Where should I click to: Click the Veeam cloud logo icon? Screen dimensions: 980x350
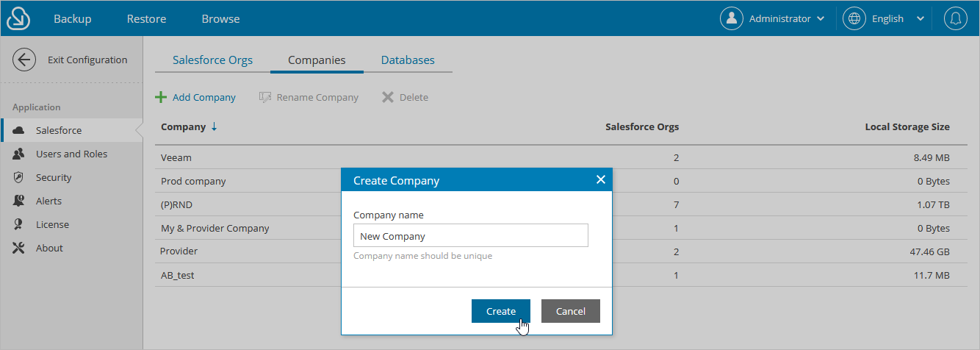[18, 18]
